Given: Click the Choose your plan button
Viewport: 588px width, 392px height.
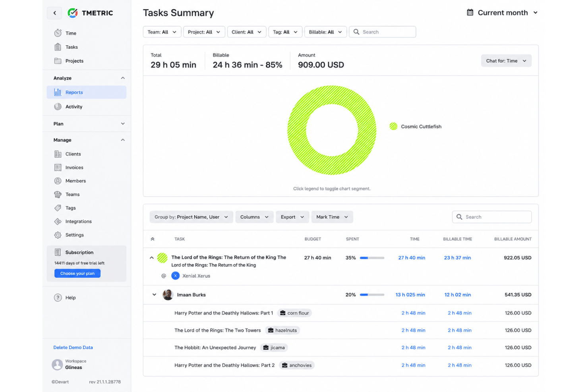Looking at the screenshot, I should coord(77,273).
